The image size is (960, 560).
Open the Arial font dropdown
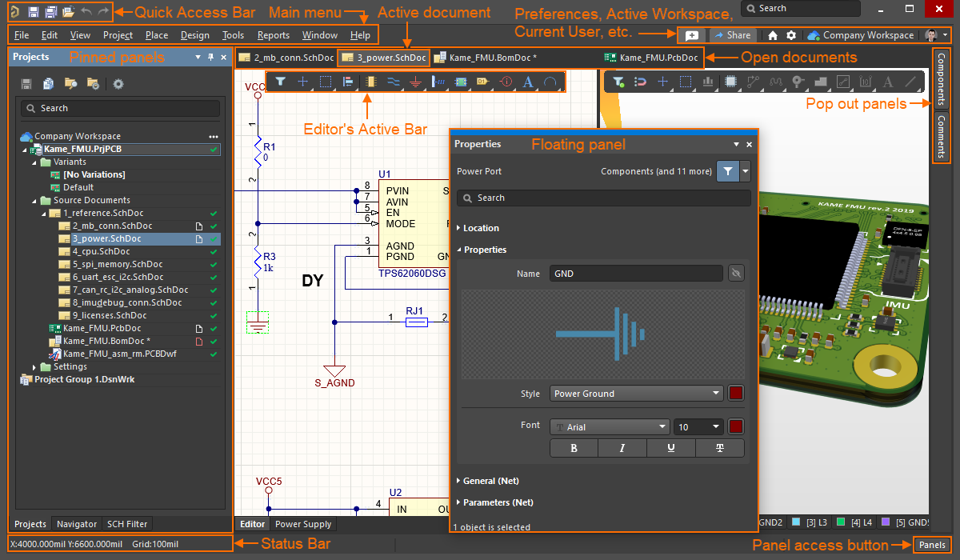(610, 427)
